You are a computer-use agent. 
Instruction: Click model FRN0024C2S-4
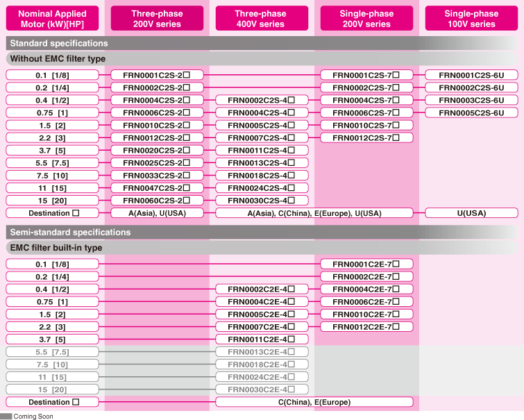point(262,188)
